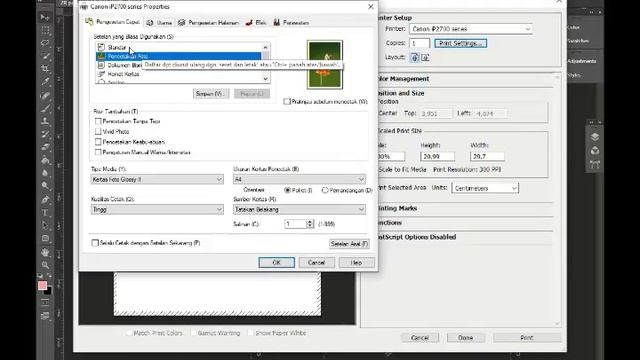
Task: Switch to the Utama tab
Action: [x=160, y=22]
